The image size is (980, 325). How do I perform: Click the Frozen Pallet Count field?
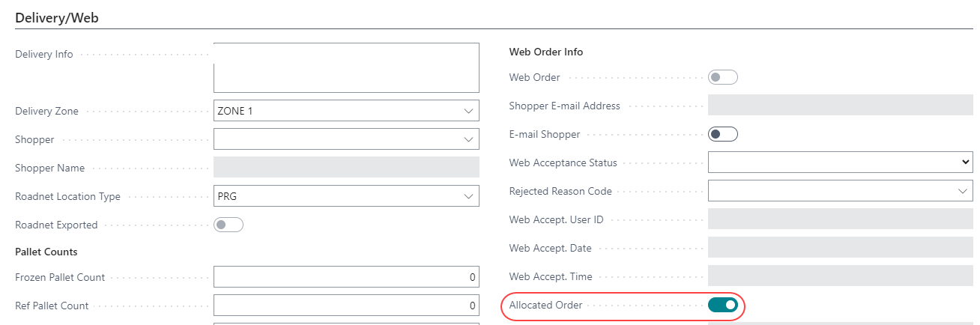click(346, 277)
